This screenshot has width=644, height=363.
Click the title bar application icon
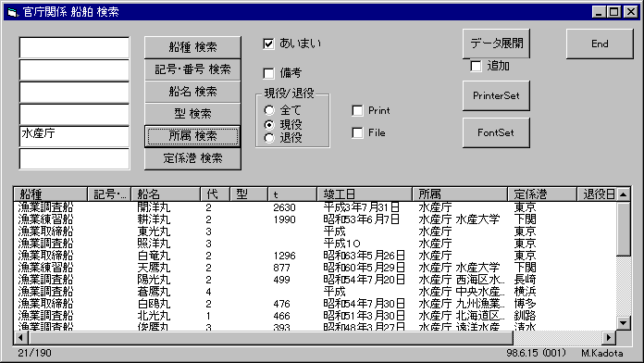point(13,12)
